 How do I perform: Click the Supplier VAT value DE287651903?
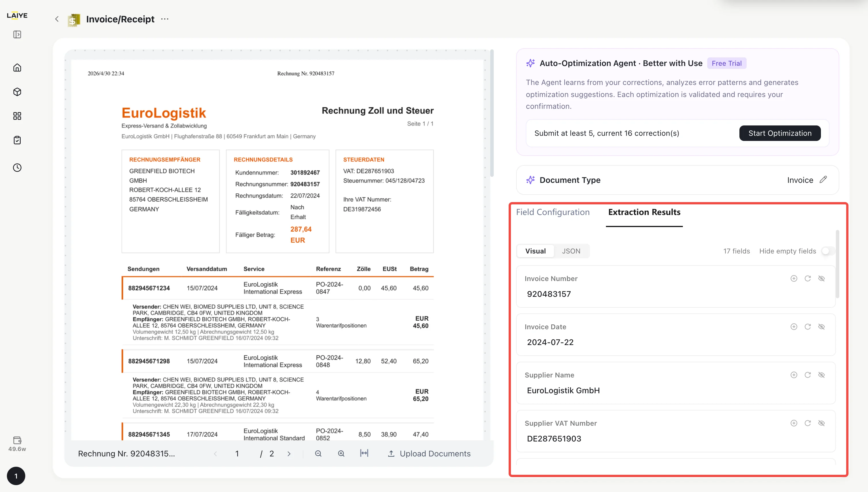(554, 439)
